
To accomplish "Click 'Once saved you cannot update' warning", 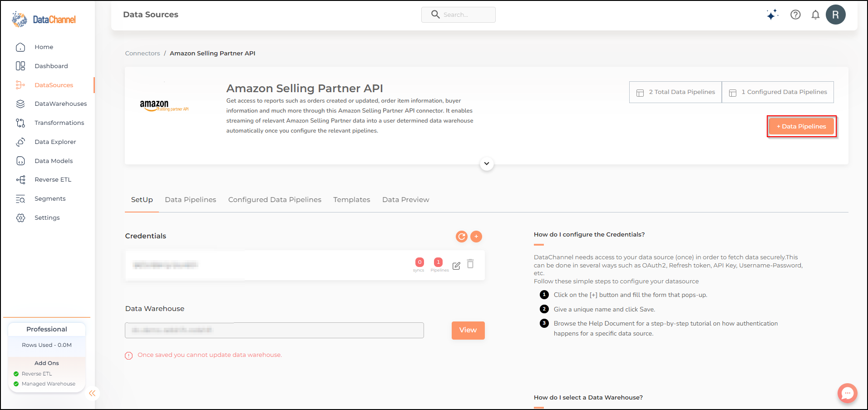I will point(210,355).
